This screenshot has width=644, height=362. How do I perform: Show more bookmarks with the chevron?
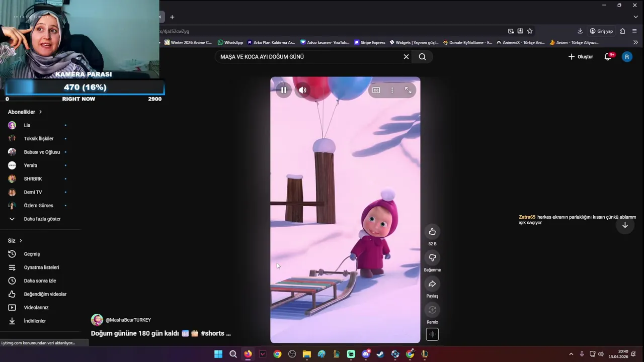pyautogui.click(x=635, y=43)
